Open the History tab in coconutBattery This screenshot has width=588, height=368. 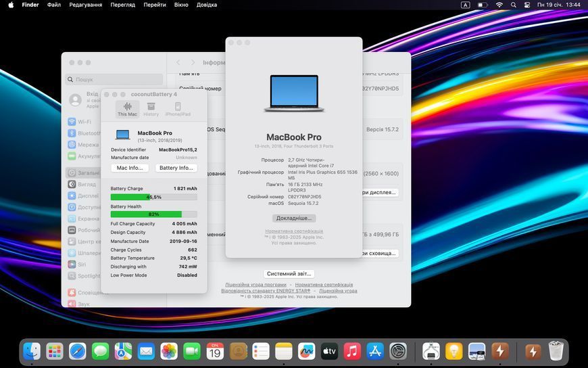[151, 110]
